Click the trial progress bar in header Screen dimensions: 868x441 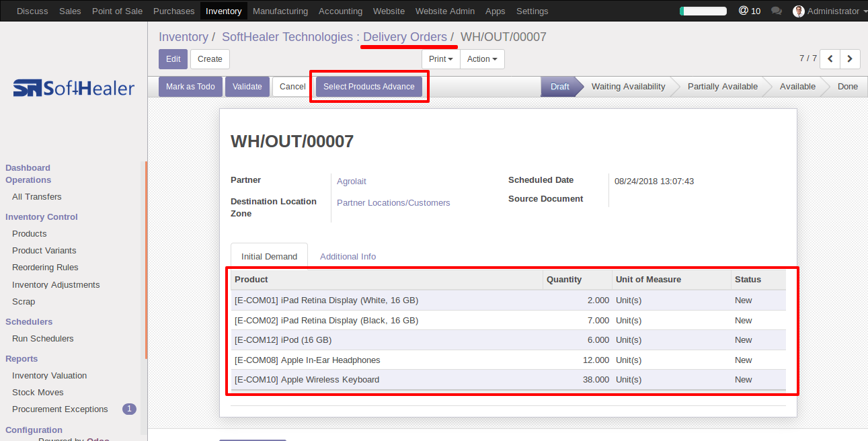click(x=703, y=11)
